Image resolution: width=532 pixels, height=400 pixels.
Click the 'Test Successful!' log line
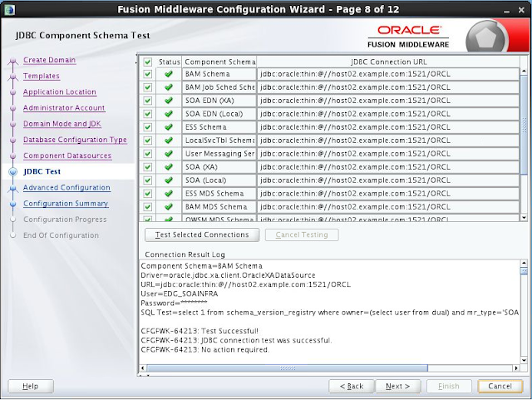coord(199,331)
